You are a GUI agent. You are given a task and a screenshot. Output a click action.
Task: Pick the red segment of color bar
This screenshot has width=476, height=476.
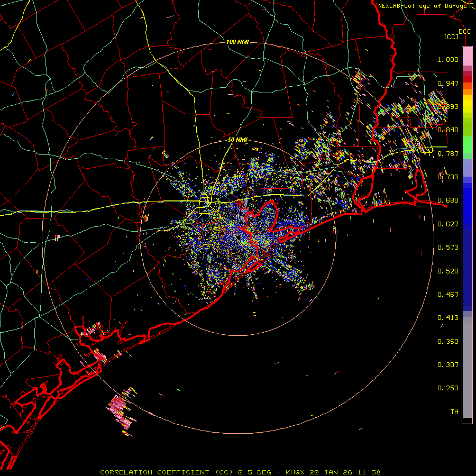467,79
